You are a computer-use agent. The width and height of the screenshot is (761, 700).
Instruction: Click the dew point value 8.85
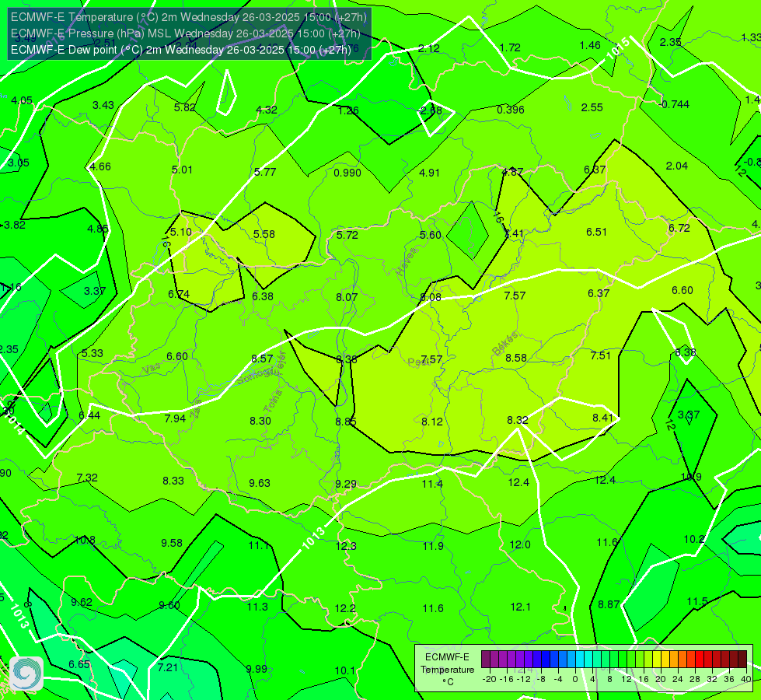(x=346, y=422)
